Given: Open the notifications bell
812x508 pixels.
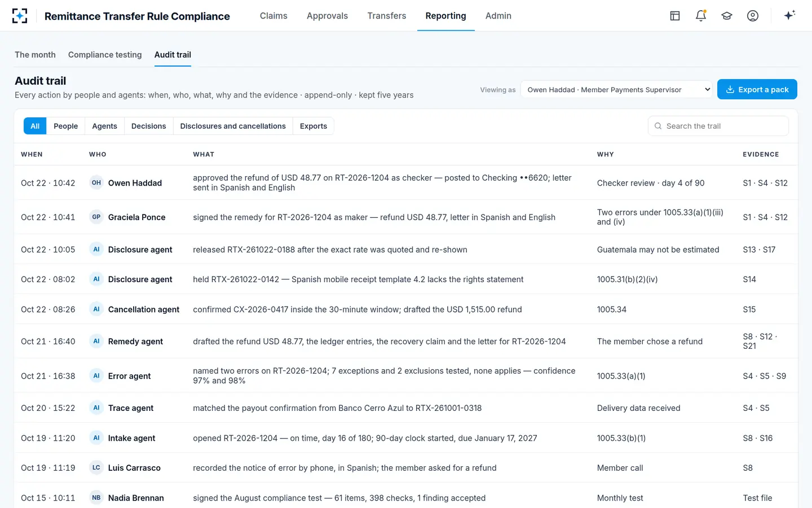Looking at the screenshot, I should click(701, 16).
